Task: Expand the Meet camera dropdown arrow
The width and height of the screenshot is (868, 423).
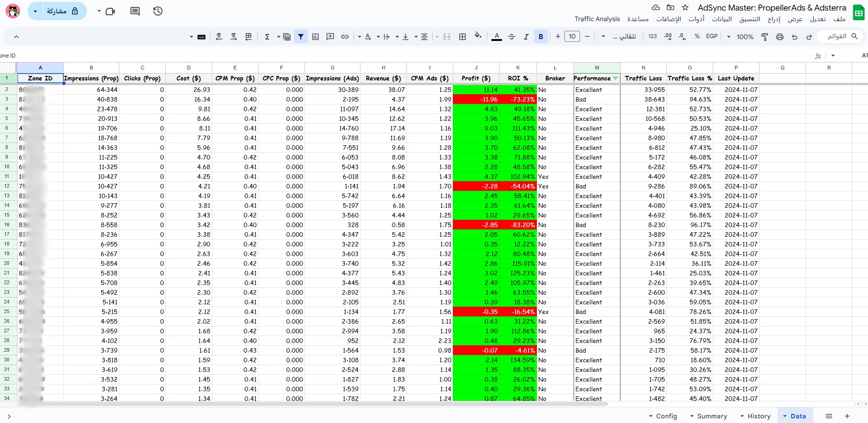Action: point(99,11)
